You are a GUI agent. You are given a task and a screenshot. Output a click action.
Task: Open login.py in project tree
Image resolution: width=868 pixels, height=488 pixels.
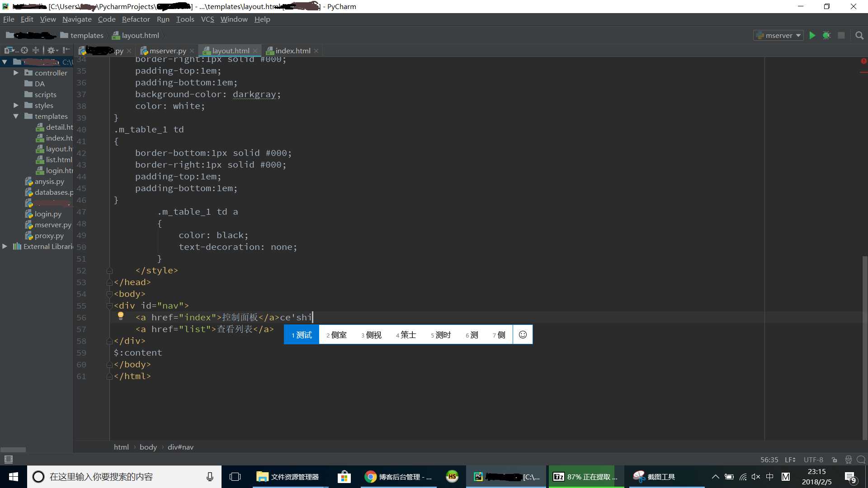pyautogui.click(x=43, y=214)
